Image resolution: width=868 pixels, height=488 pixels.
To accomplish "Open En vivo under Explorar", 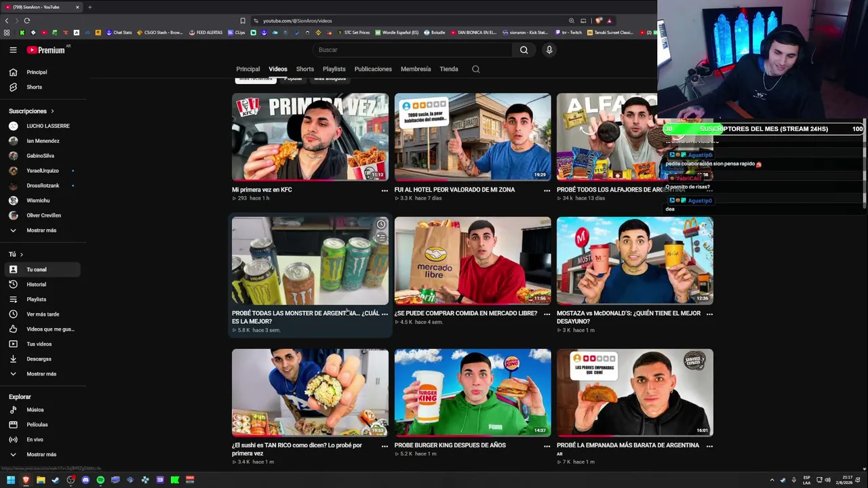I will [41, 440].
